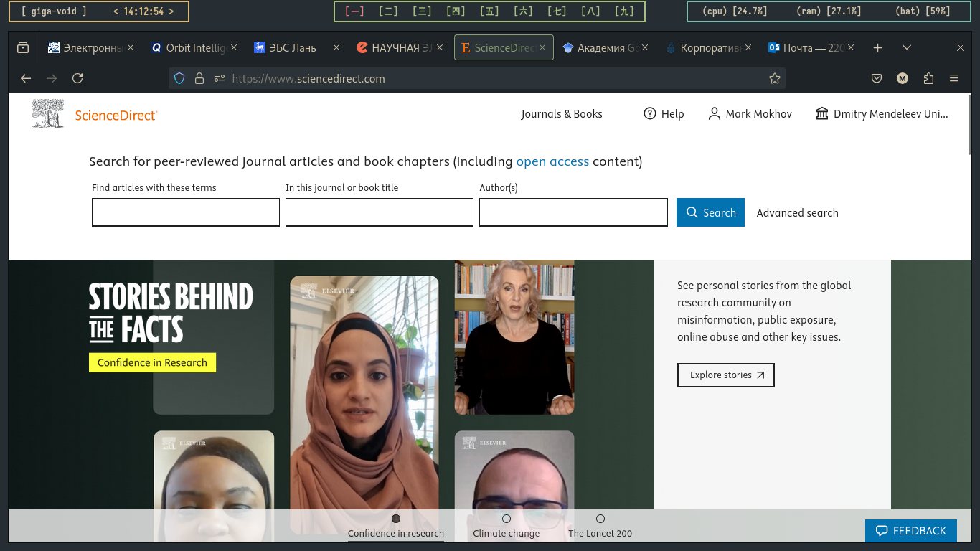Open the FEEDBACK button
This screenshot has width=980, height=551.
[911, 531]
